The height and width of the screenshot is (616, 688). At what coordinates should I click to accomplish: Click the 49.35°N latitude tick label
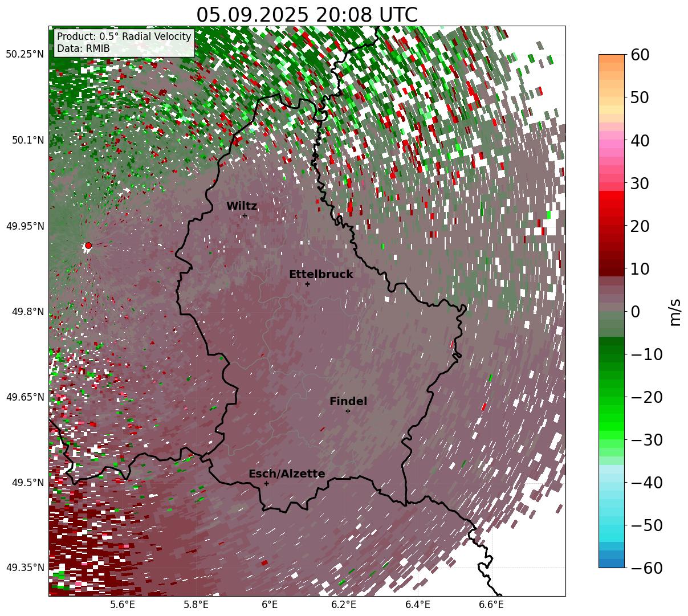[25, 568]
